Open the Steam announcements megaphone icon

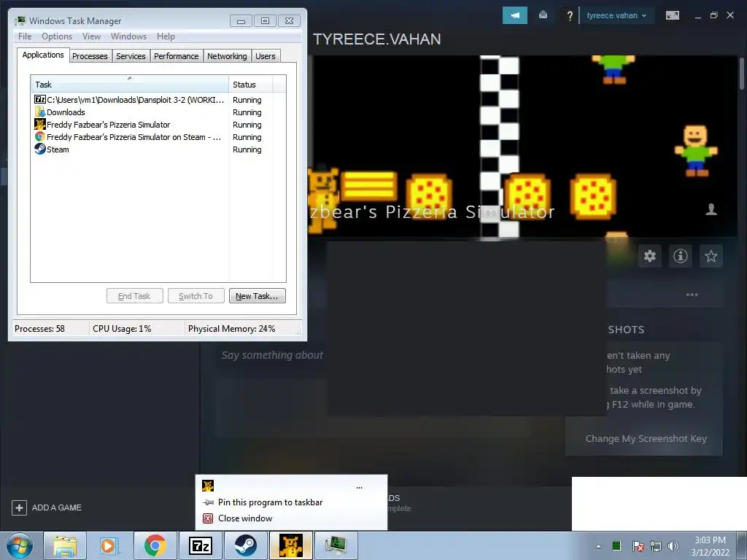pyautogui.click(x=514, y=15)
